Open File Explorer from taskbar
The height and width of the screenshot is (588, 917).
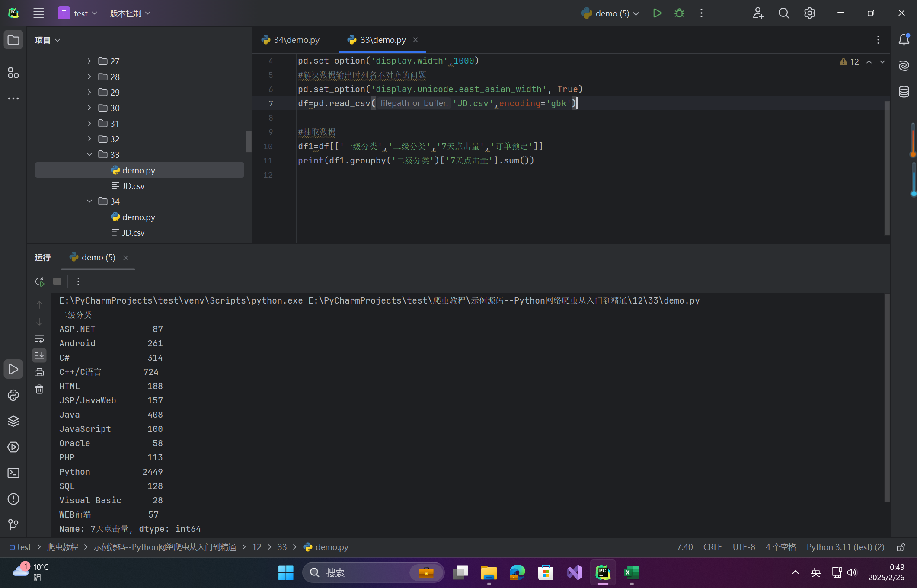489,572
